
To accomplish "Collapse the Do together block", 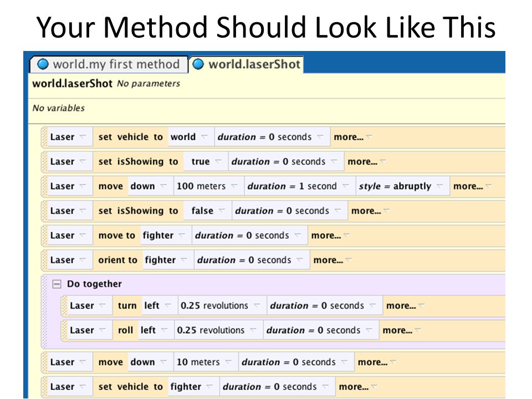I will coord(57,284).
